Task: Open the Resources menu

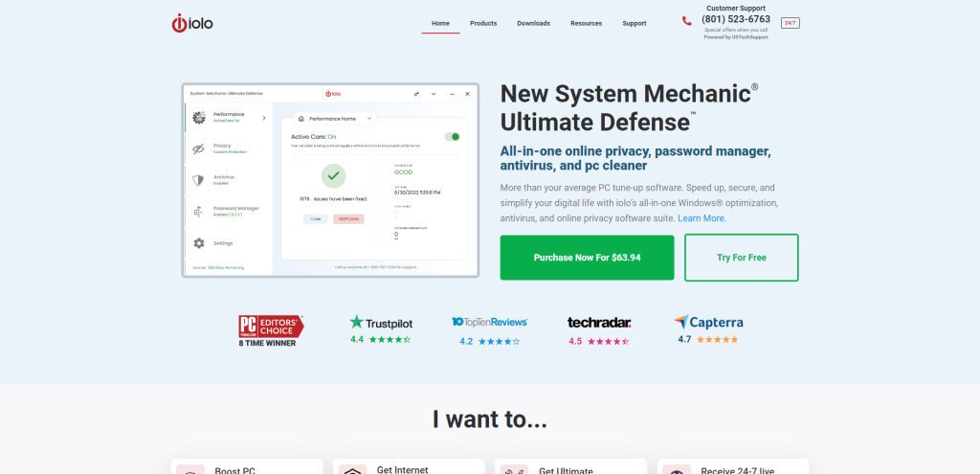Action: click(587, 23)
